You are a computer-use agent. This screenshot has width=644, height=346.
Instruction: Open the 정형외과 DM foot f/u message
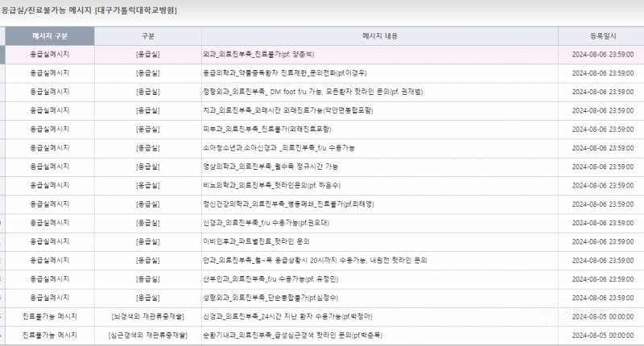click(312, 92)
